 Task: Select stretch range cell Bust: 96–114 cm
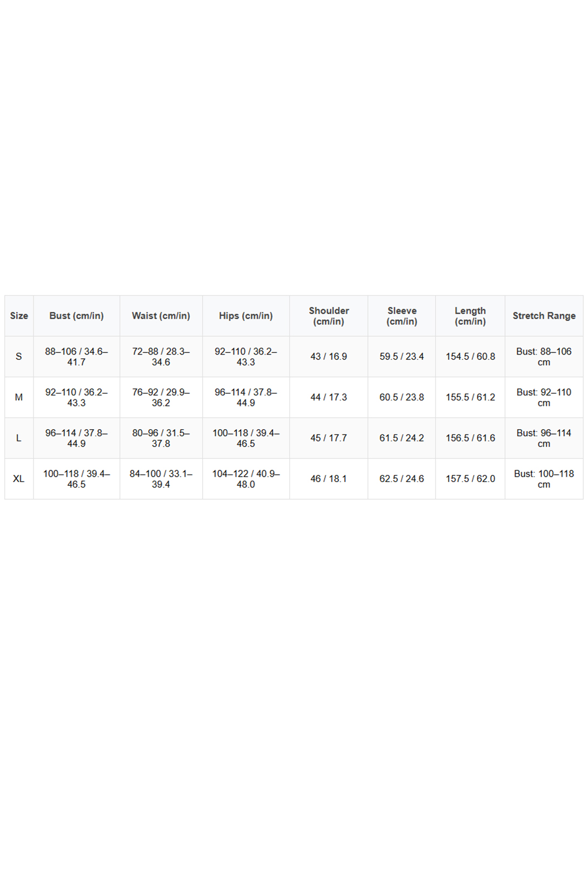pos(544,438)
